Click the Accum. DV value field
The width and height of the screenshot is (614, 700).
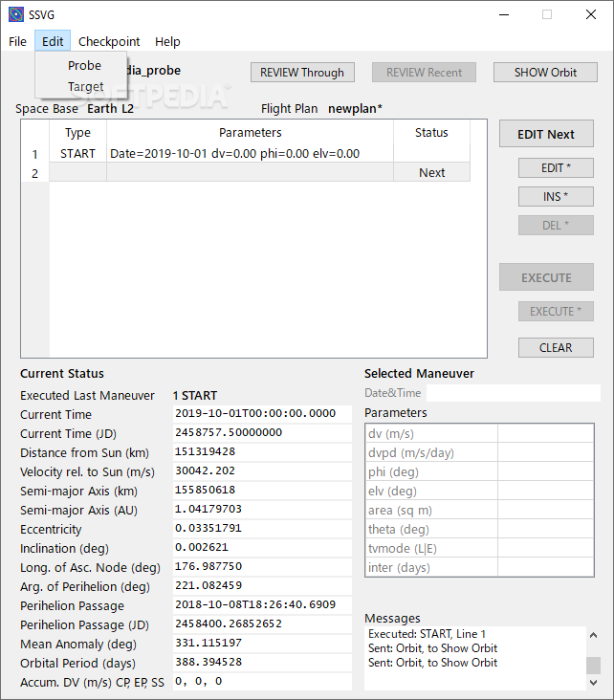click(262, 681)
